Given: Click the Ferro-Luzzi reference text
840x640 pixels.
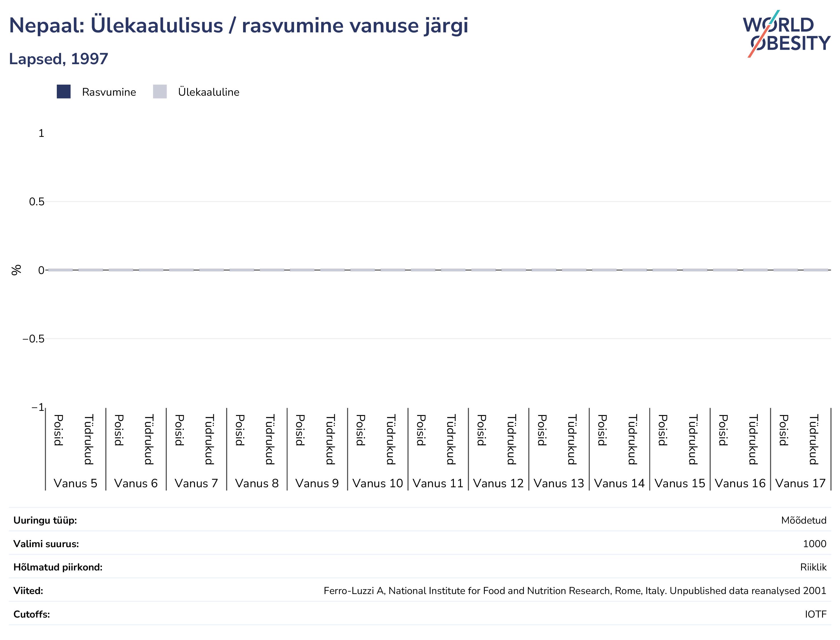Looking at the screenshot, I should (x=575, y=591).
